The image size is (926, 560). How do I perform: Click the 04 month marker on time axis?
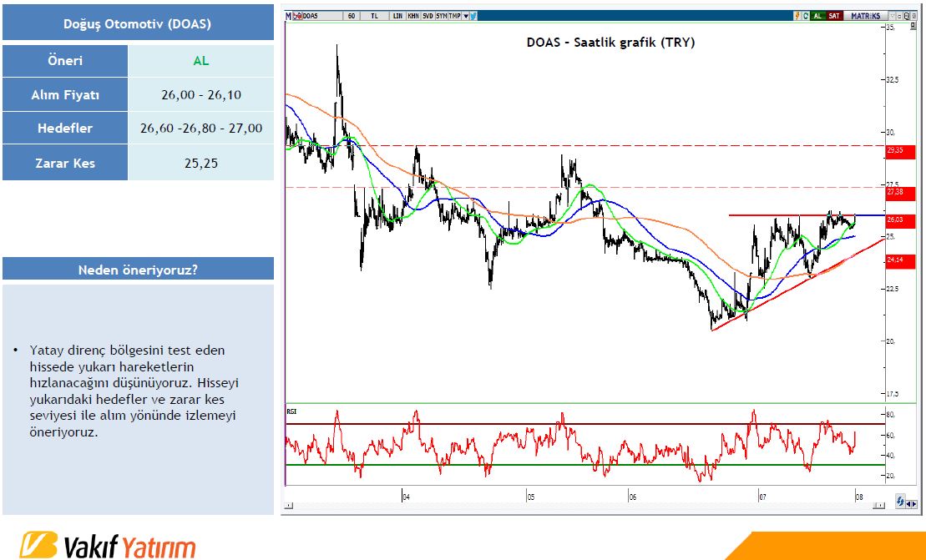pos(406,497)
